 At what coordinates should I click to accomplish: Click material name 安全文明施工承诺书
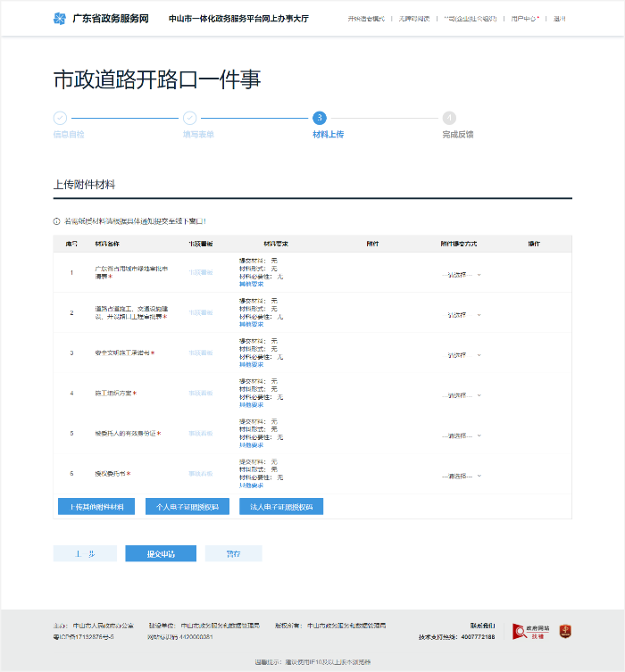point(122,353)
